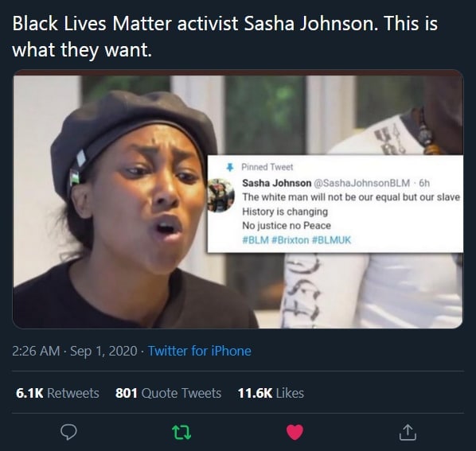
Task: Click the tweet text starting Black Lives Matter
Action: [225, 37]
